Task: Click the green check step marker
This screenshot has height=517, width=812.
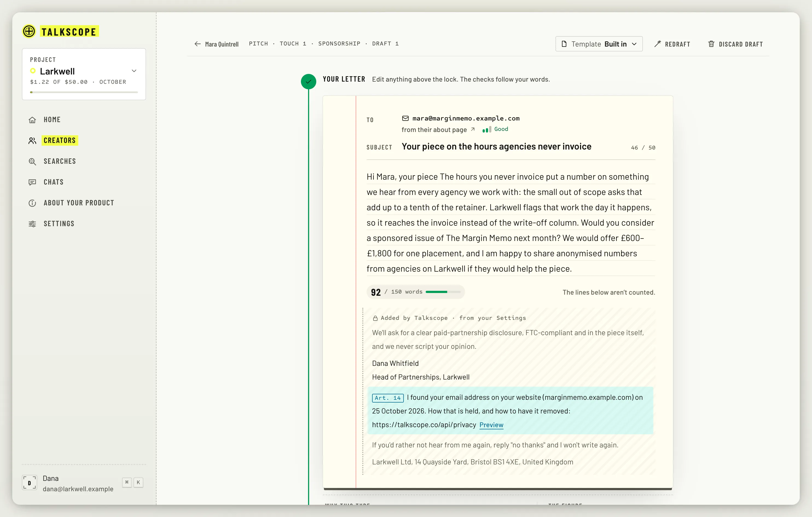Action: coord(308,81)
